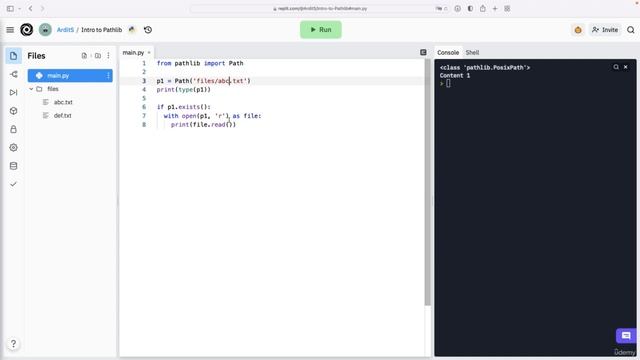This screenshot has width=640, height=360.
Task: Click the print(type(p1)) code line
Action: pos(184,89)
